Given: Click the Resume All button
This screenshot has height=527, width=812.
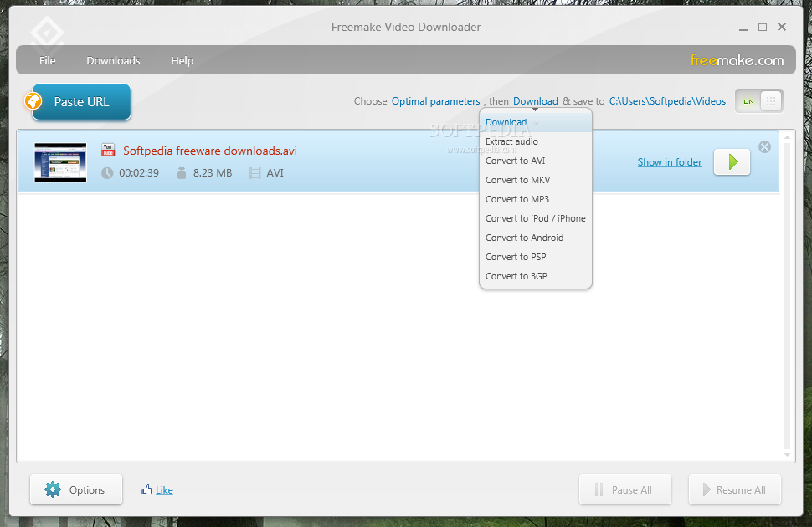Looking at the screenshot, I should (x=734, y=489).
